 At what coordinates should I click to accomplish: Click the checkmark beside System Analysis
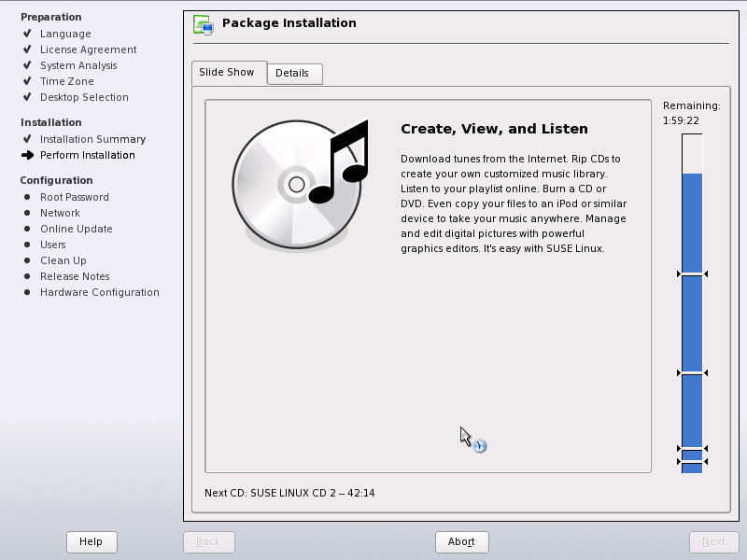tap(27, 64)
